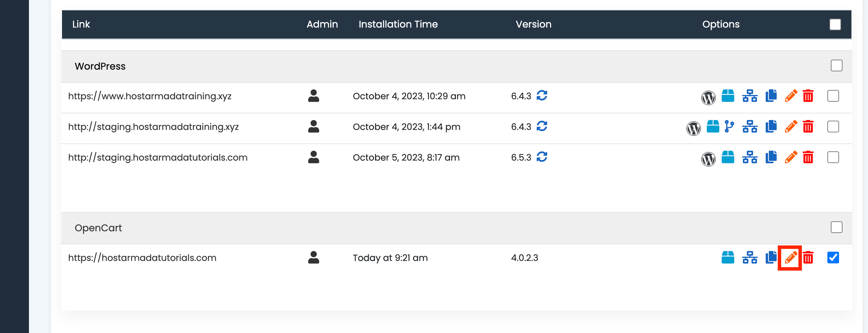Screen dimensions: 868x333
Task: Click update arrows for staging.hostarmadatraining.xyz version
Action: coord(542,126)
